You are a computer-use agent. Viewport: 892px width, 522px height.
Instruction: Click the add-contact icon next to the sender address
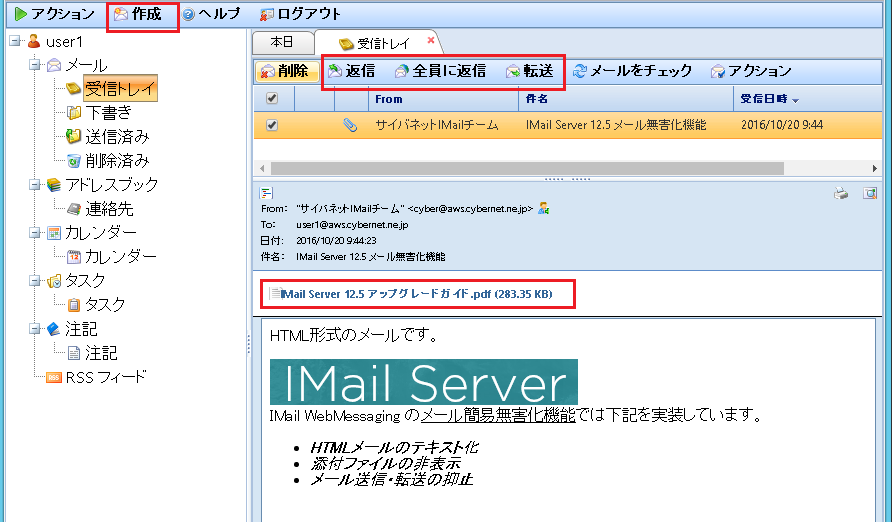pyautogui.click(x=544, y=209)
